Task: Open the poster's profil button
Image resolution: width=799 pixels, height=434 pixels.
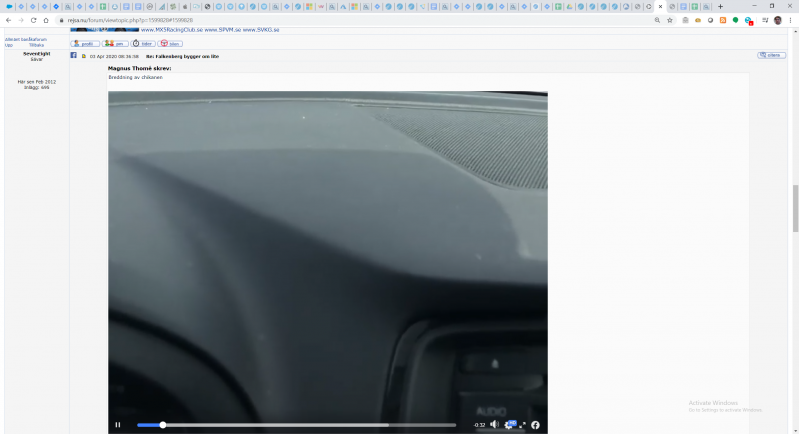Action: (x=85, y=44)
